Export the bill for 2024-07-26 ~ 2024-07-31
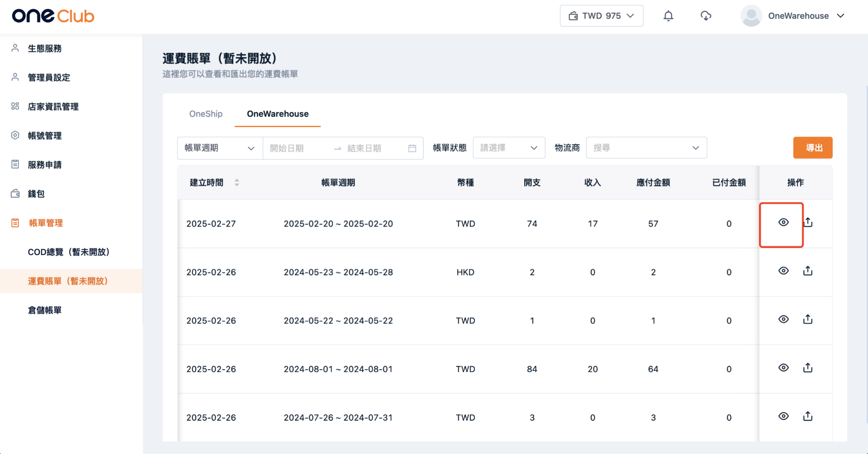 (x=808, y=416)
